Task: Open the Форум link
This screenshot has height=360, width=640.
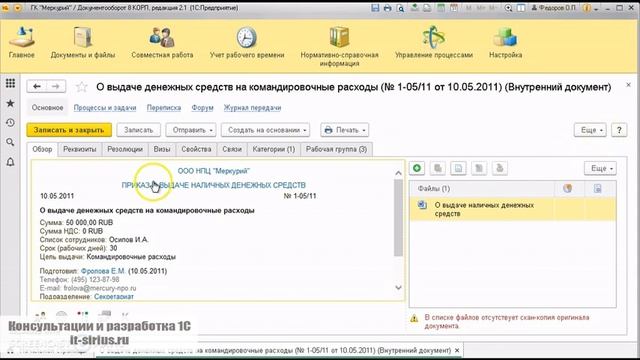Action: click(x=202, y=108)
